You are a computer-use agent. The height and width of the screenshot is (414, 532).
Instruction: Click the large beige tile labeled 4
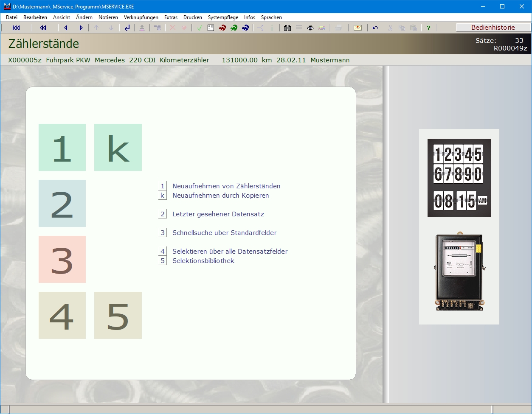62,316
